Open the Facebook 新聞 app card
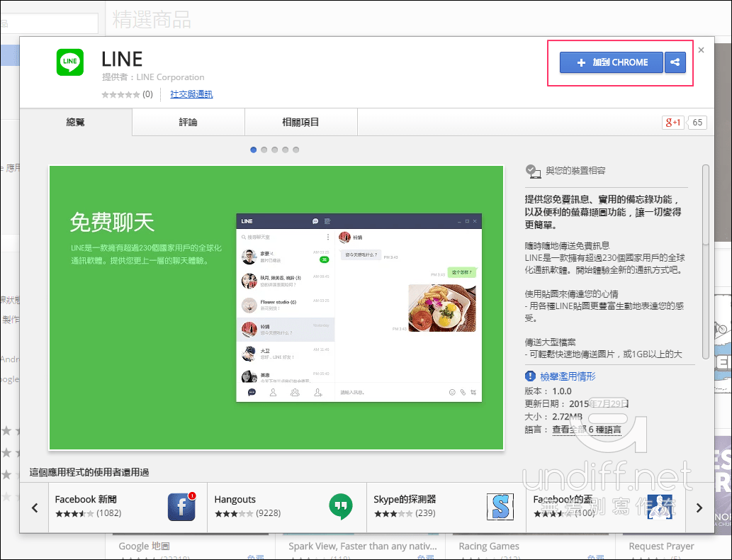Viewport: 732px width, 560px height. (x=128, y=508)
